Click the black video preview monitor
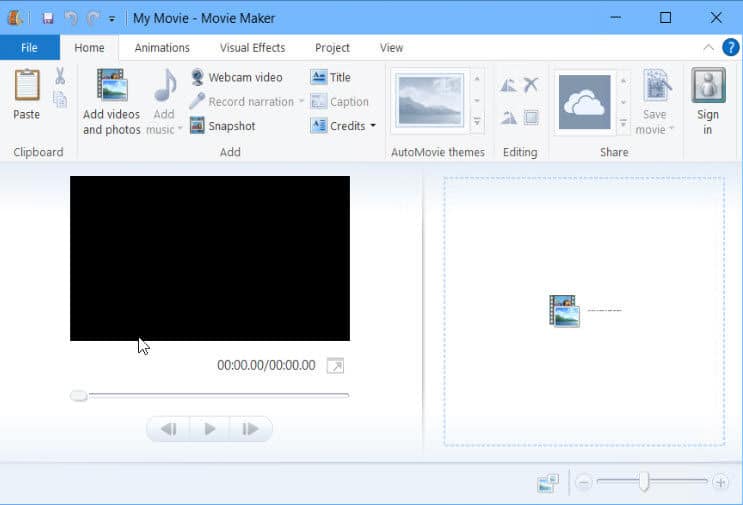The width and height of the screenshot is (743, 505). [x=210, y=258]
